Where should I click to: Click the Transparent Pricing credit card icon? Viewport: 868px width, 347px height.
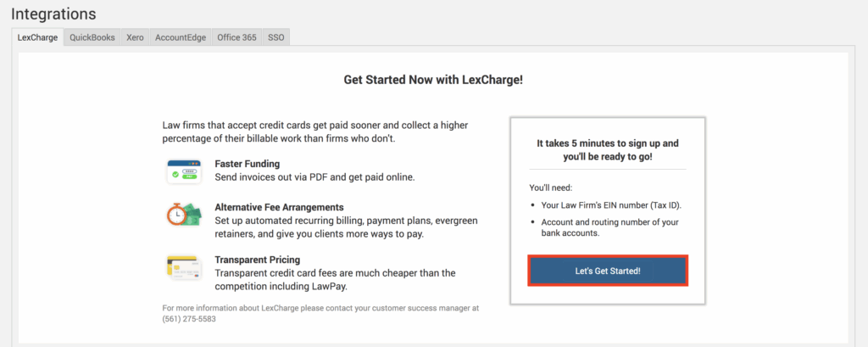coord(183,267)
